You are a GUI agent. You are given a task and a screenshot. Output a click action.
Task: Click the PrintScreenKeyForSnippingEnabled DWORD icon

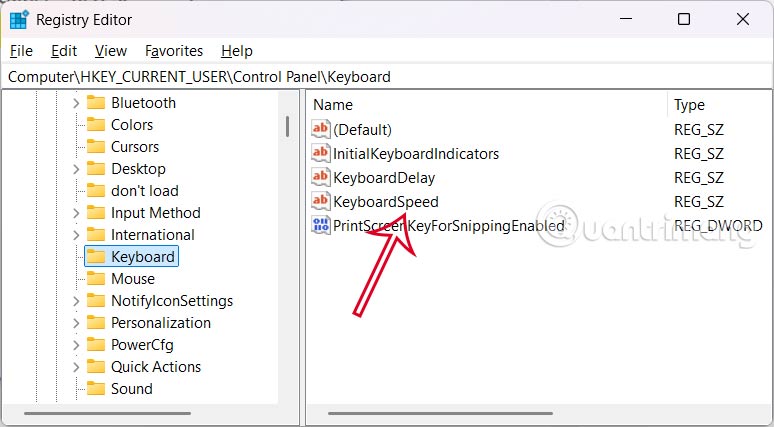tap(321, 226)
